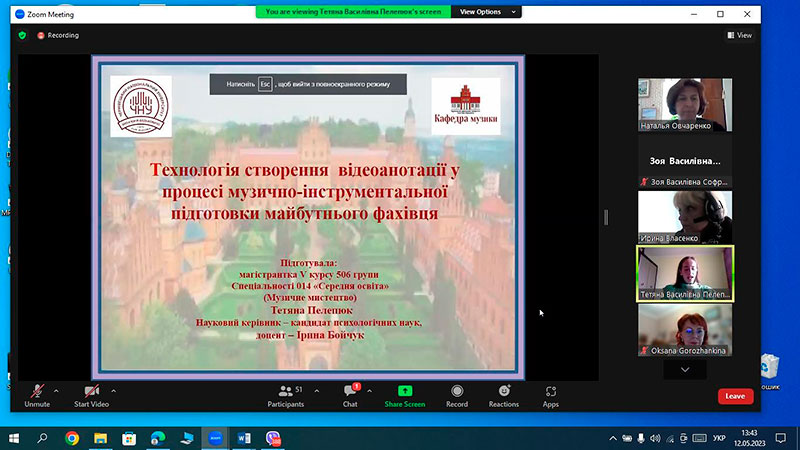Viewport: 800px width, 450px height.
Task: Open the View Options dropdown
Action: pos(486,12)
